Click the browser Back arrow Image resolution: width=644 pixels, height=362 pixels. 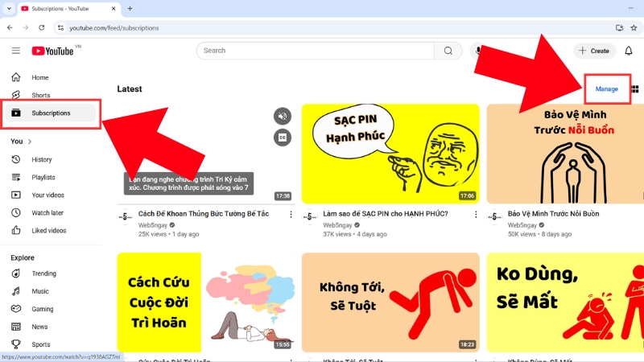click(x=10, y=28)
